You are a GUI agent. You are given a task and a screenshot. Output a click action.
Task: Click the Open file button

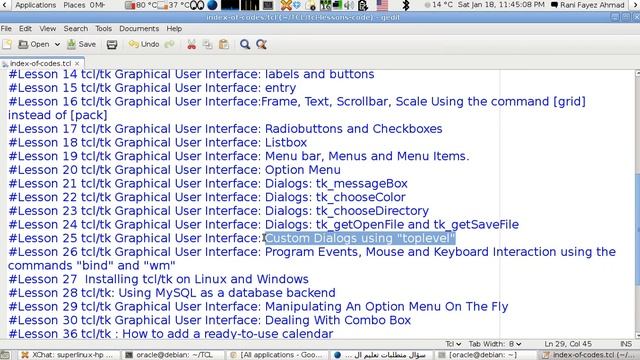[x=34, y=44]
